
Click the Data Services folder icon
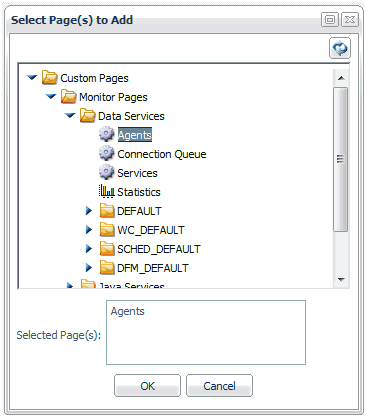[x=87, y=116]
